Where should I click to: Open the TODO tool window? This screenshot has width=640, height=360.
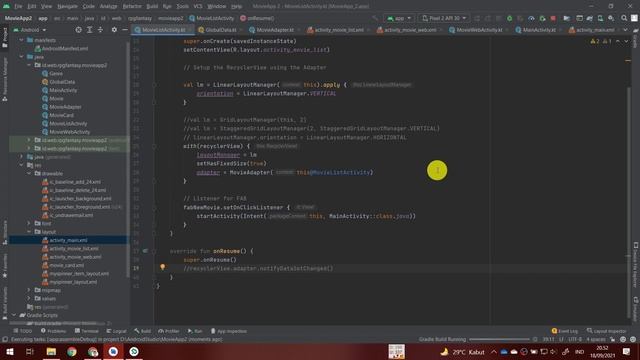22,331
